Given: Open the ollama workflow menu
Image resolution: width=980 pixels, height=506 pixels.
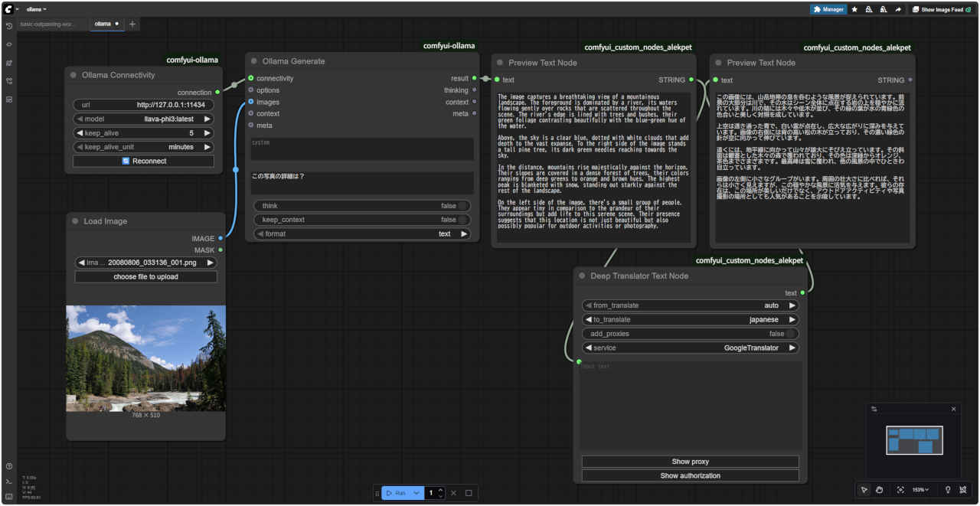Looking at the screenshot, I should (35, 9).
